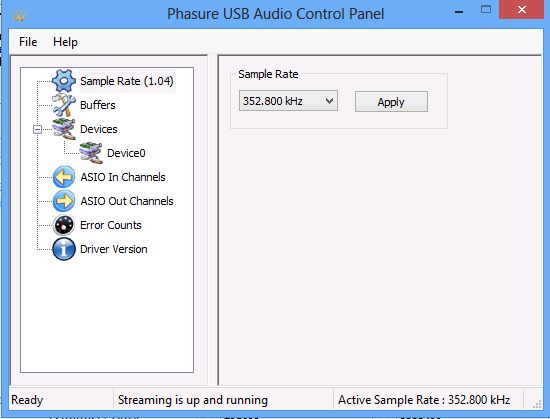
Task: Click the Sample Rate gear icon
Action: [x=63, y=81]
